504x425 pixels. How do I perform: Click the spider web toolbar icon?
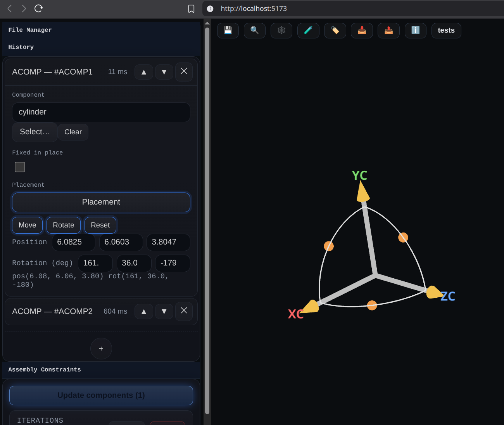281,30
